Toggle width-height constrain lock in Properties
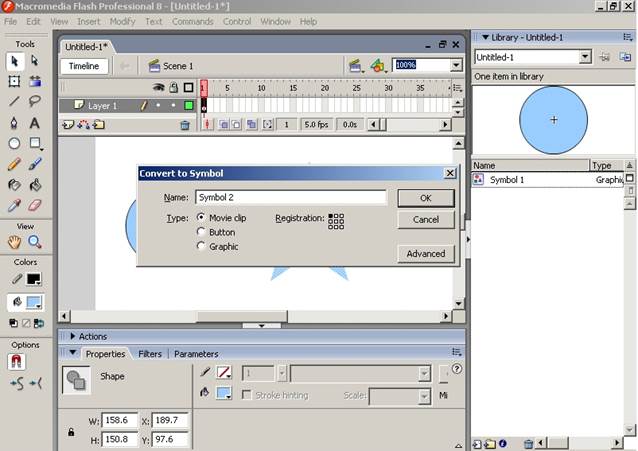The width and height of the screenshot is (638, 451). (x=71, y=432)
